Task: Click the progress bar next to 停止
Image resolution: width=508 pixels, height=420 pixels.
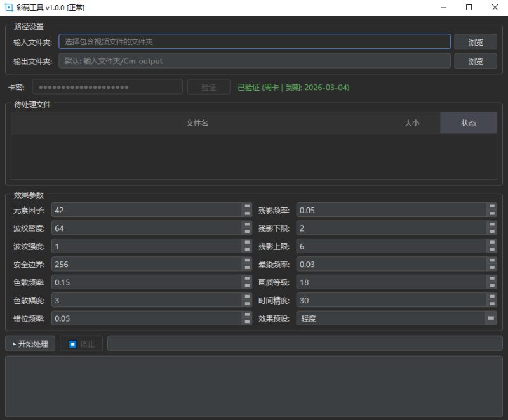Action: tap(304, 344)
